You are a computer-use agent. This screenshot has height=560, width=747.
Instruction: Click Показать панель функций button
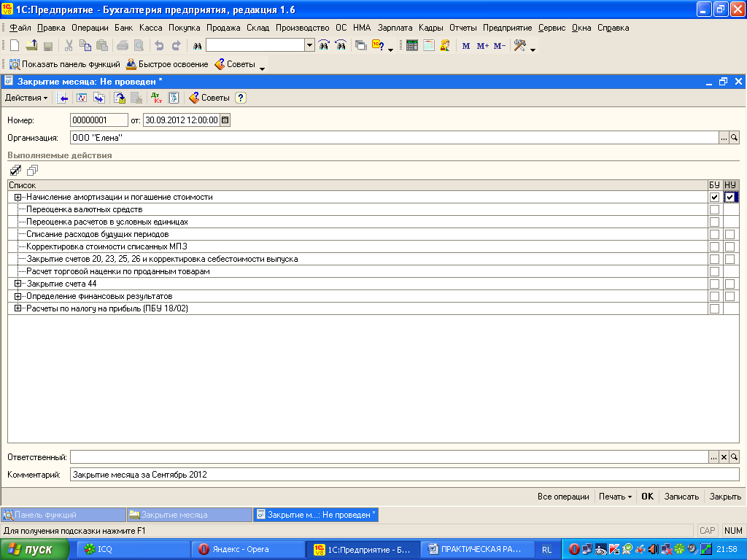[x=65, y=64]
